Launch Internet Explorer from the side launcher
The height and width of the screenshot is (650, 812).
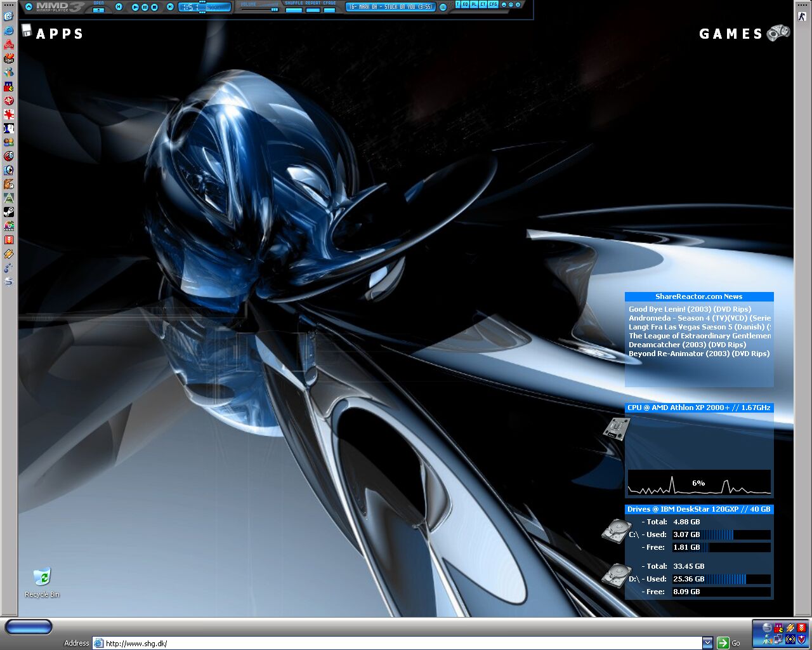pyautogui.click(x=9, y=30)
